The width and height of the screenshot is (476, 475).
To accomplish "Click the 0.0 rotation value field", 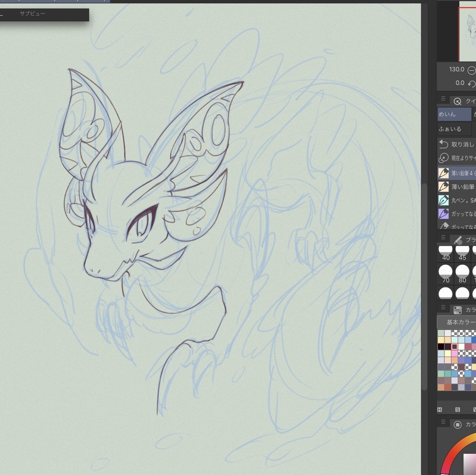I will pyautogui.click(x=459, y=83).
